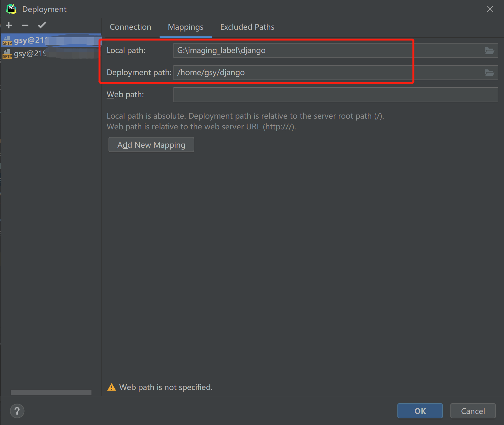Close the Deployment dialog window
Screen dimensions: 504x425
point(490,9)
